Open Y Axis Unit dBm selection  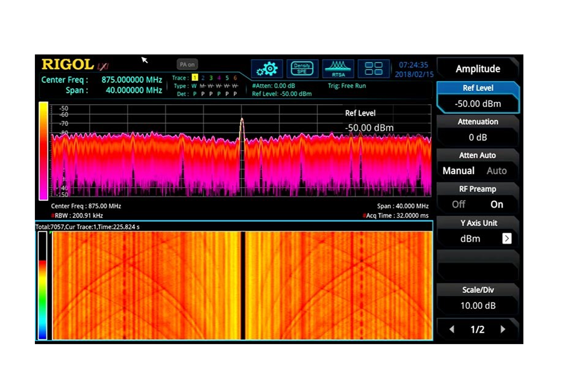[x=470, y=239]
